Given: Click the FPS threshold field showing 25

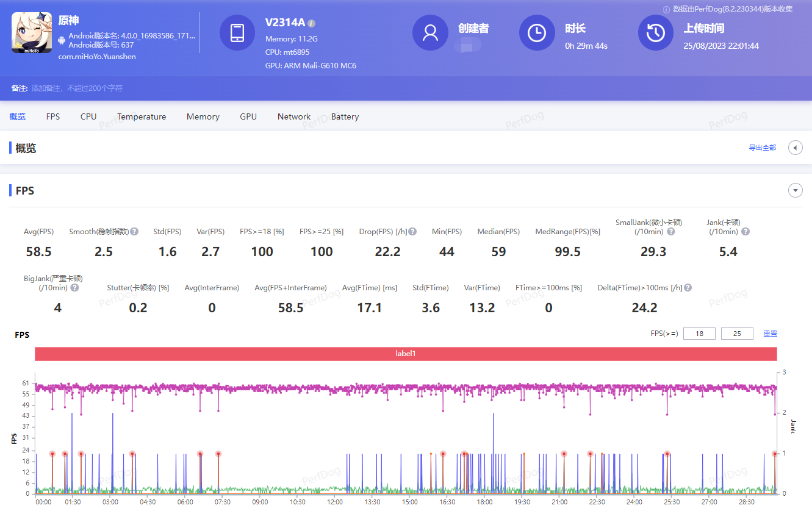Looking at the screenshot, I should [737, 334].
